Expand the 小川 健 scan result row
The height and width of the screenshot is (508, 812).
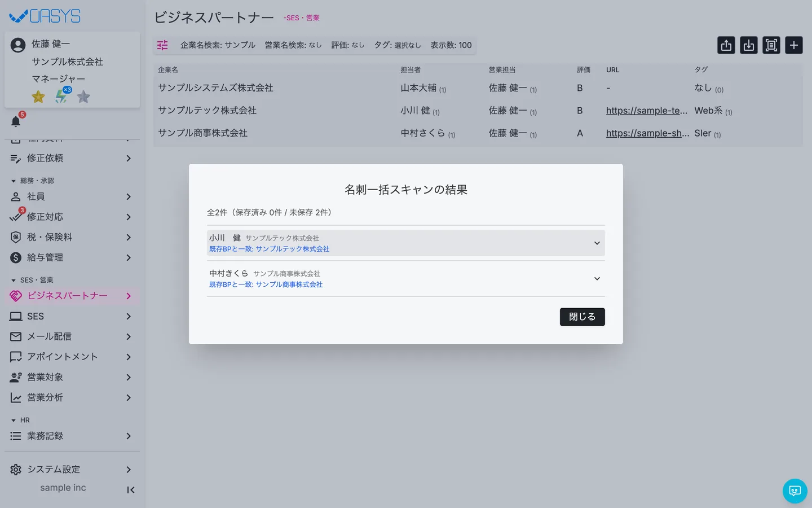(406, 243)
